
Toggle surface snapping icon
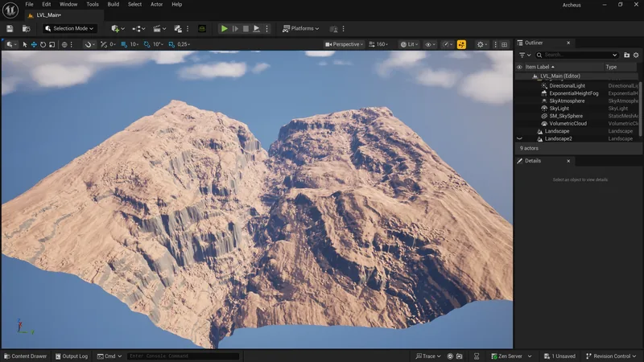105,44
